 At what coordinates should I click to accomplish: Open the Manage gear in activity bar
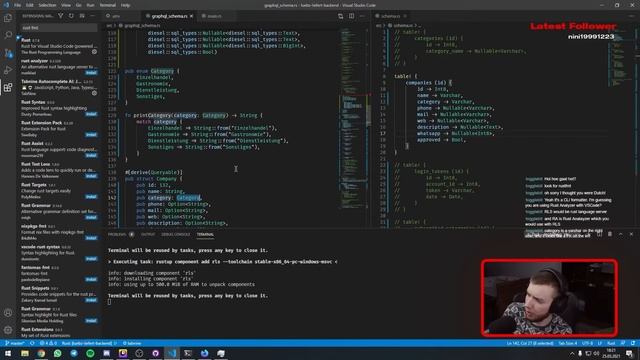click(x=8, y=330)
